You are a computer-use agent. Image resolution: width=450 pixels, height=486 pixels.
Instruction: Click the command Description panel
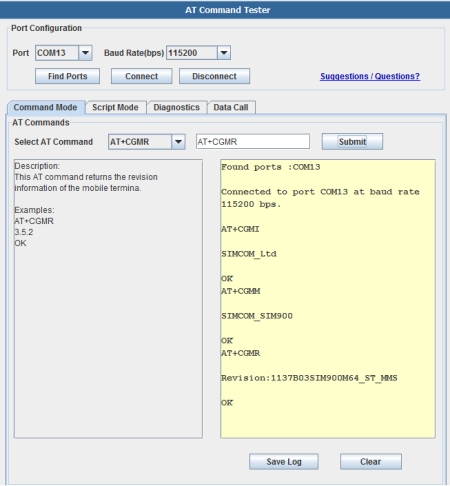(108, 299)
